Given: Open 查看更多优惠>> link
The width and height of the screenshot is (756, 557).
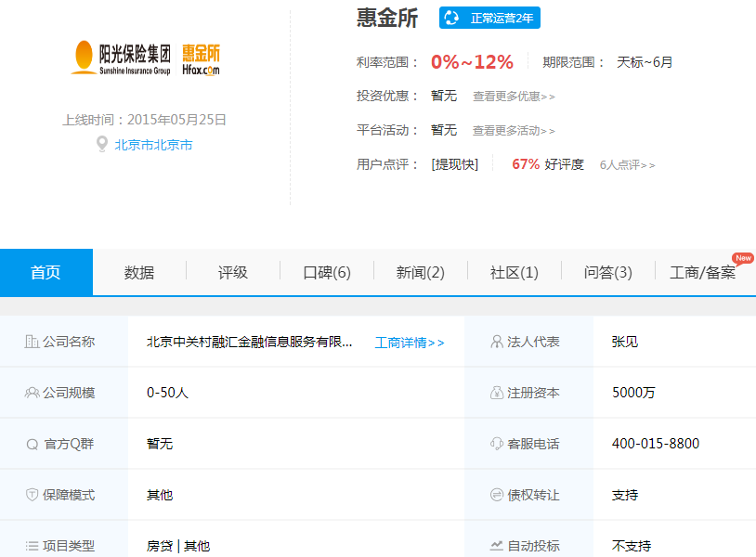Looking at the screenshot, I should [x=514, y=97].
